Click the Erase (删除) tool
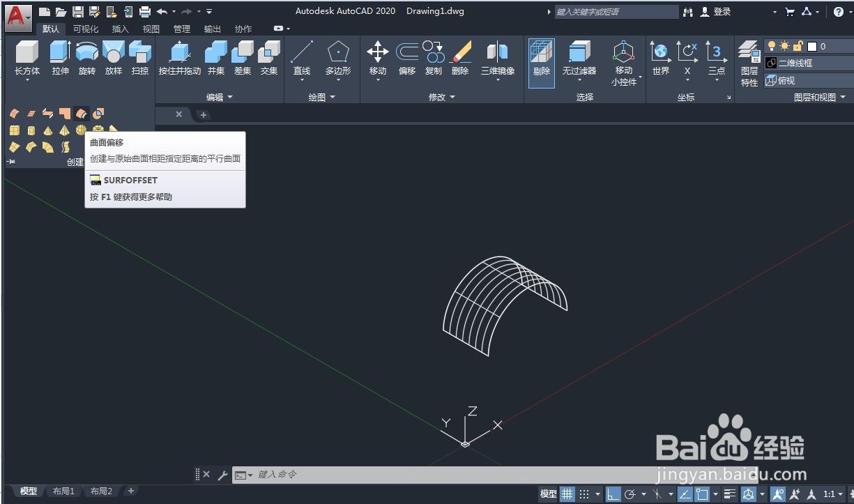854x504 pixels. point(460,57)
